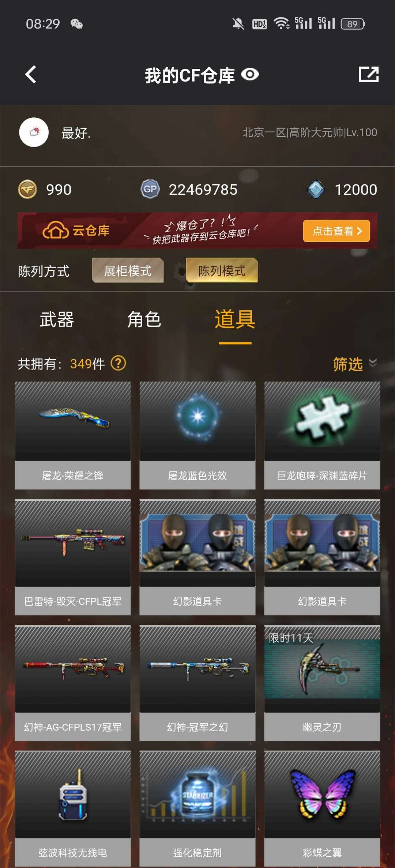This screenshot has height=868, width=395.
Task: Open the 屠龙-荣耀之锋 item thumbnail
Action: (73, 421)
